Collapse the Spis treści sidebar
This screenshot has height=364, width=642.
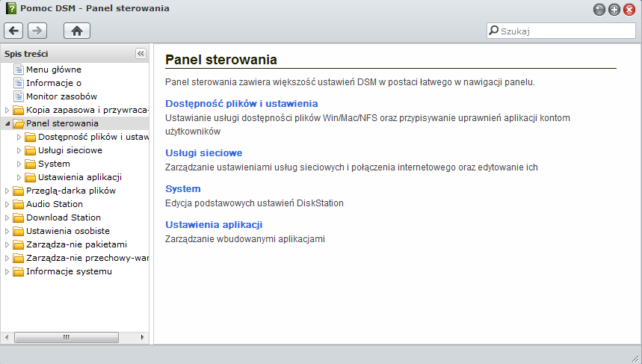(x=141, y=54)
